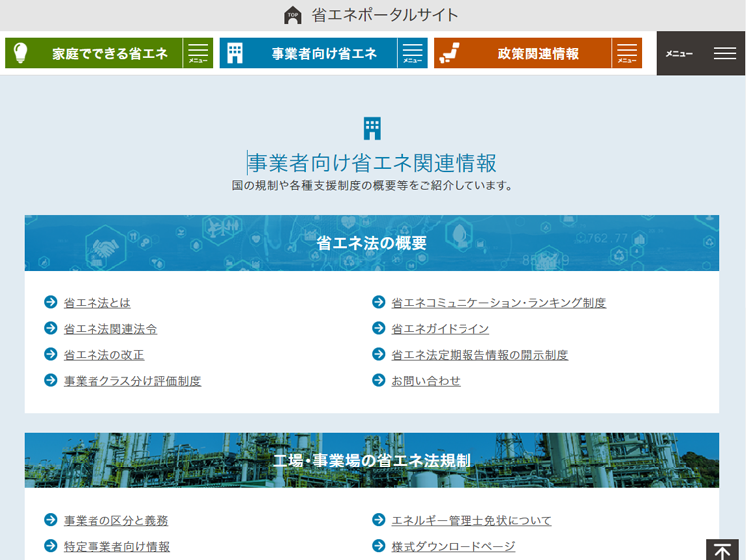Click the light bulb icon for household energy saving

[x=20, y=53]
